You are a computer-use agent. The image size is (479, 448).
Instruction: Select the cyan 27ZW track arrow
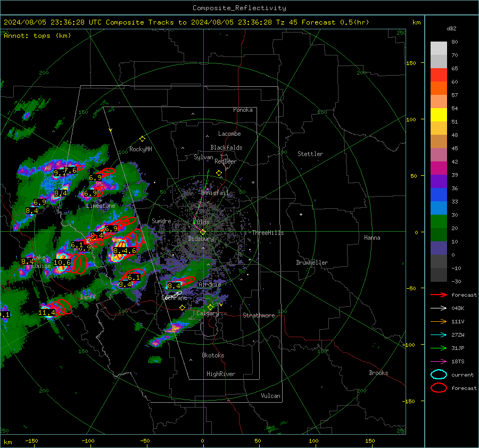tap(439, 335)
